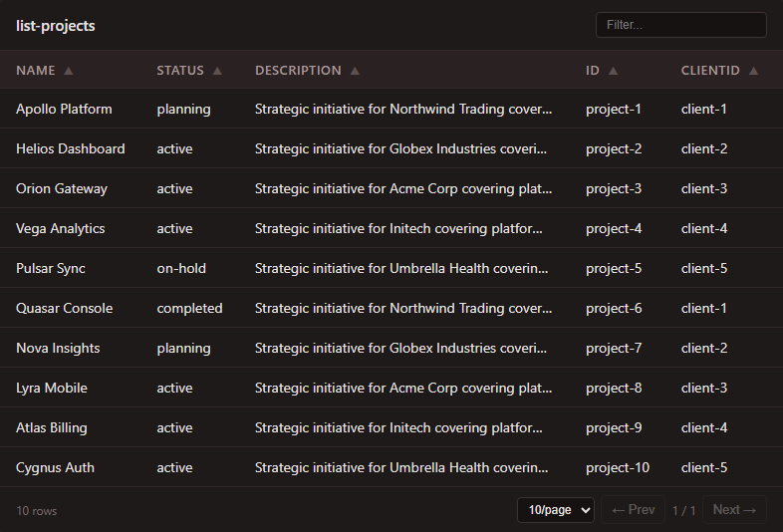
Task: Go to previous page with Prev
Action: coord(634,509)
